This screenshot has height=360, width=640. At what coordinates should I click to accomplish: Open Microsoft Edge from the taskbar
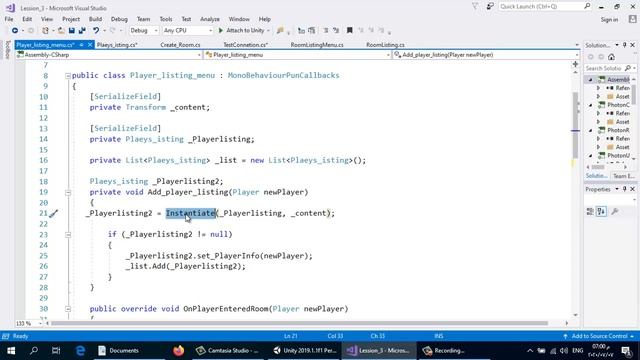(80, 351)
